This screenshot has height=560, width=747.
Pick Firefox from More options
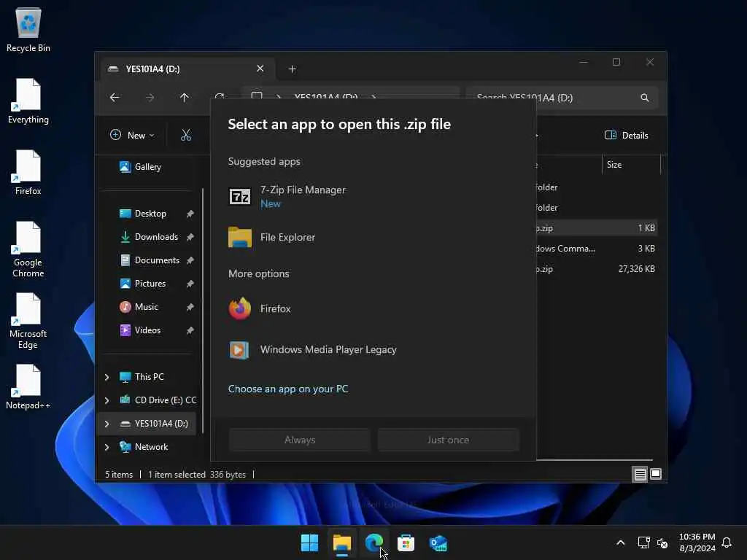tap(373, 308)
